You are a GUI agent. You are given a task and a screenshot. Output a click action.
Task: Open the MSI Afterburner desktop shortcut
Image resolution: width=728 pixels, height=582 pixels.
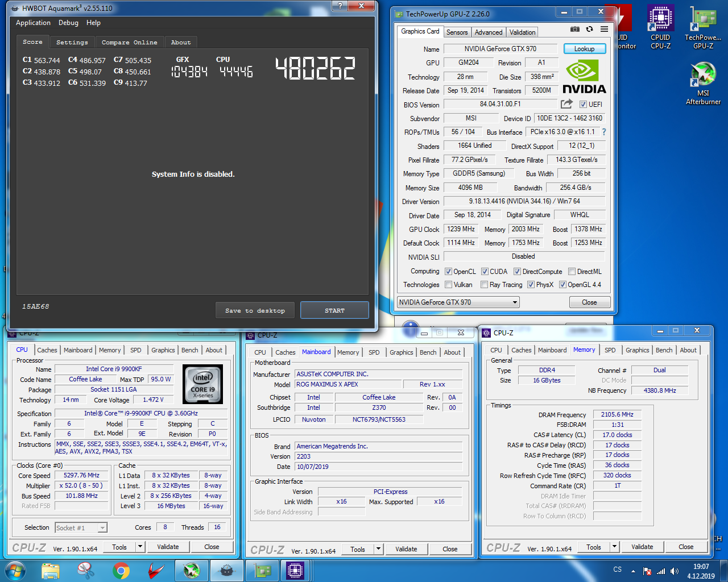point(703,84)
